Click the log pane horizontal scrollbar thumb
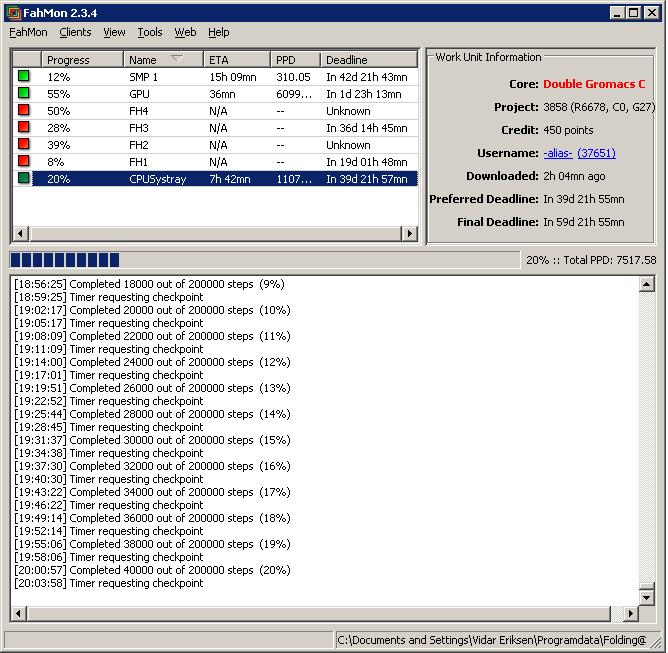The height and width of the screenshot is (653, 668). tap(319, 613)
